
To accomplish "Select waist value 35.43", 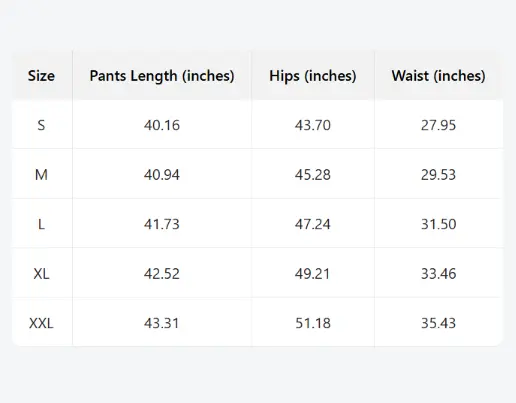I will 438,323.
